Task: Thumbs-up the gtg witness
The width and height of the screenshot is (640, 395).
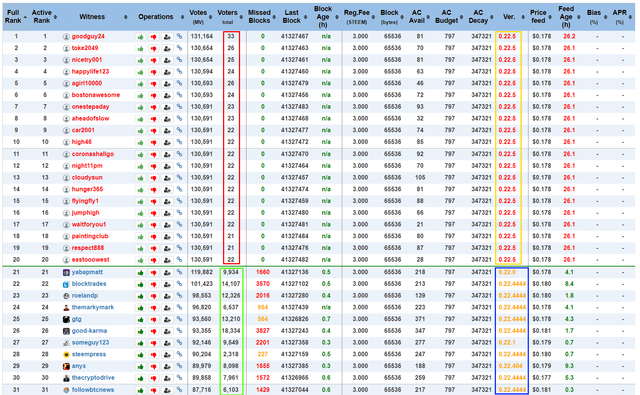Action: (140, 320)
